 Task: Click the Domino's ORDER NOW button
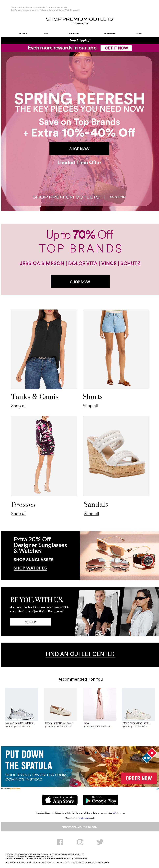tap(139, 778)
